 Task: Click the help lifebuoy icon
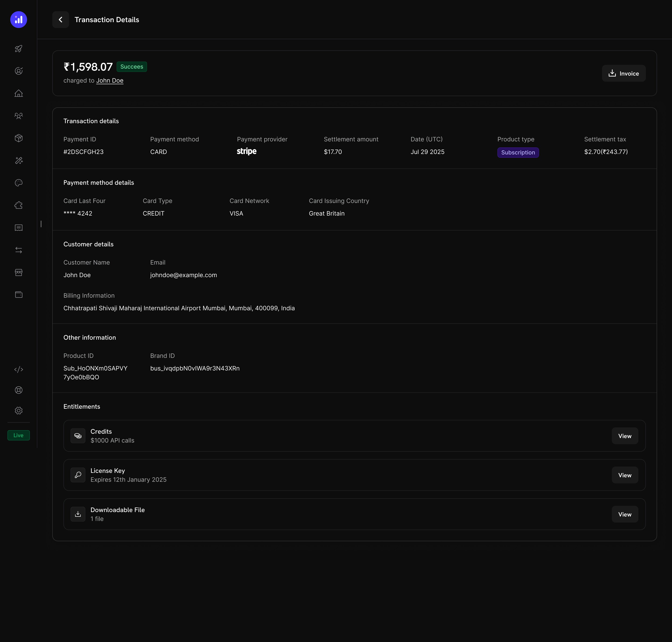click(x=18, y=390)
